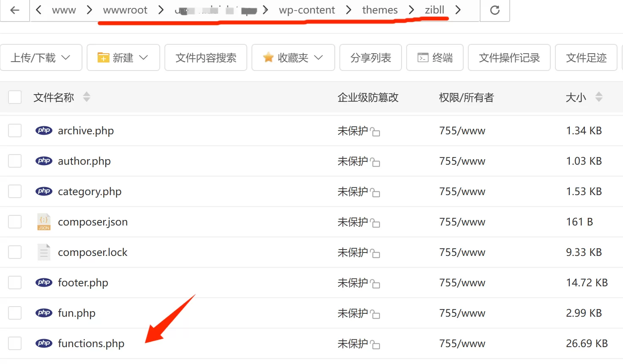Check the checkbox next to footer.php

click(15, 283)
